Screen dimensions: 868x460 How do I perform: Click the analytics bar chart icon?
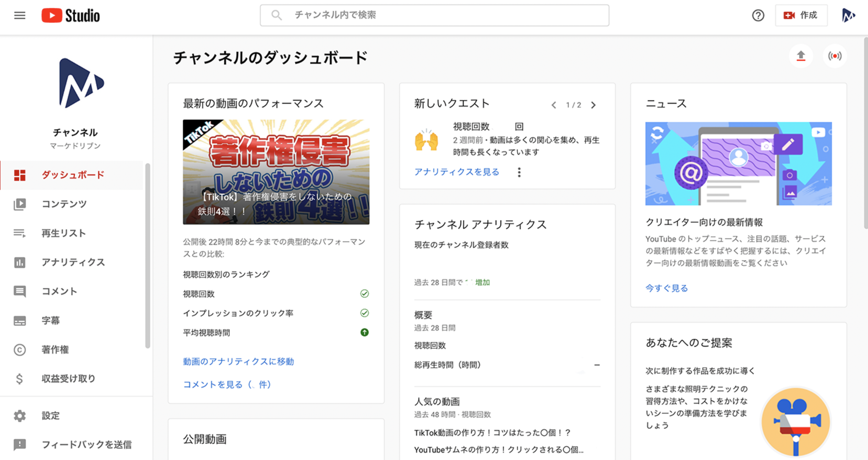[19, 262]
